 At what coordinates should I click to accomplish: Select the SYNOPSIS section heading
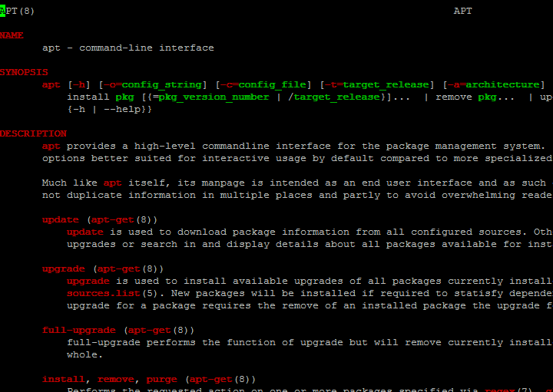pos(24,72)
